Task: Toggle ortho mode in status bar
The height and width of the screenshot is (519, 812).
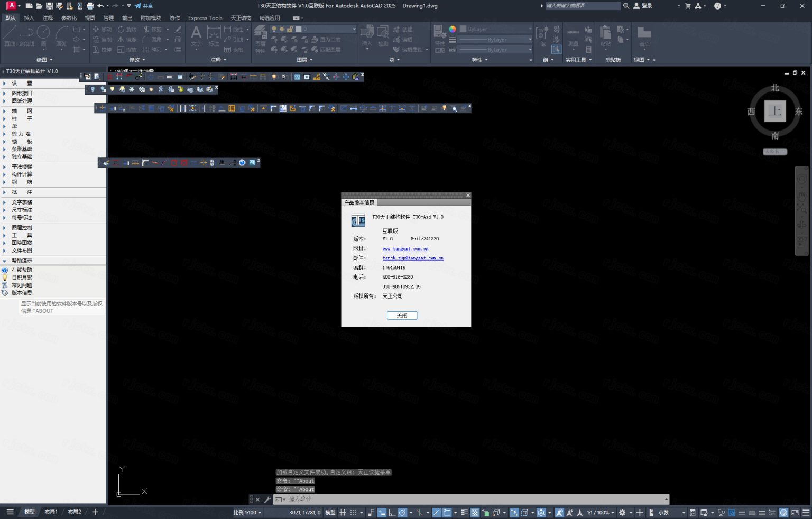Action: [392, 513]
